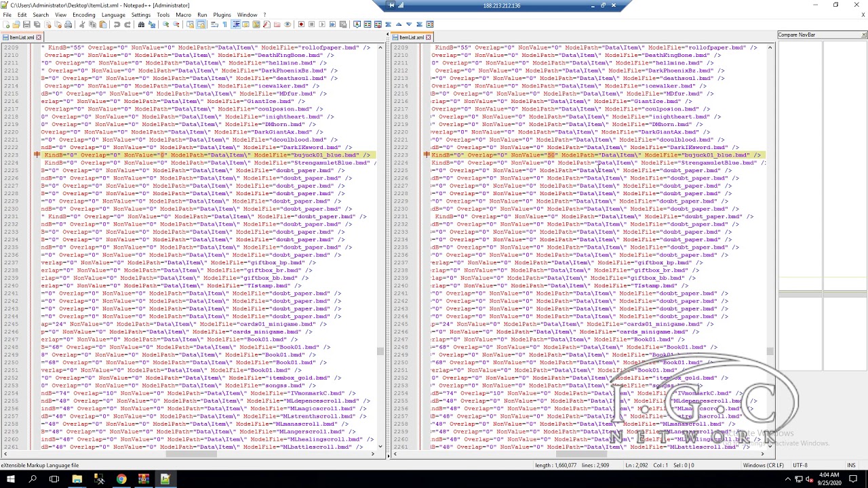Jump to next difference with down arrow icon

(409, 24)
